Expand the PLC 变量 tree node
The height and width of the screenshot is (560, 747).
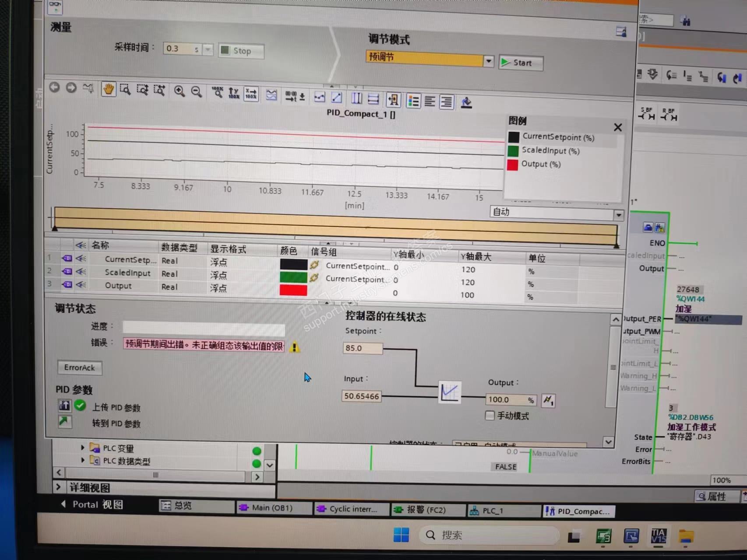pyautogui.click(x=82, y=448)
